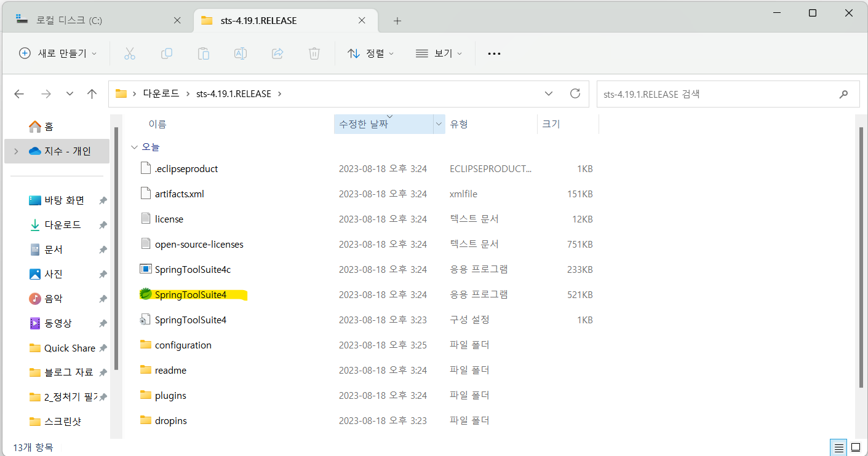Select the SpringToolSuite4c application icon
The height and width of the screenshot is (456, 868).
coord(145,269)
